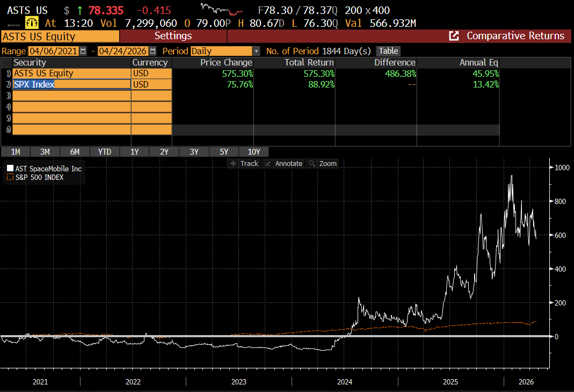Viewport: 574px width, 392px height.
Task: Select the 10Y range tab
Action: click(253, 152)
